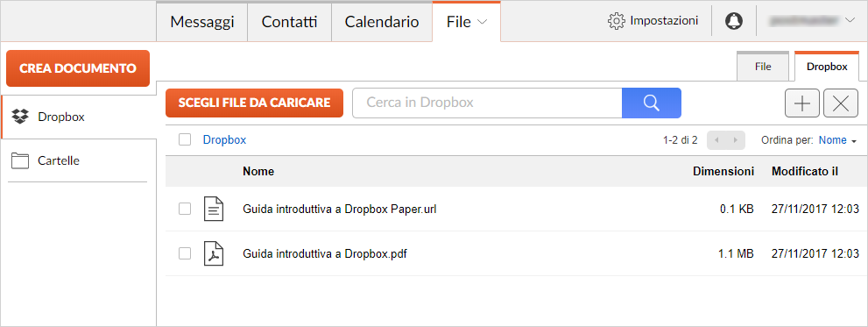
Task: Click the plus icon button
Action: point(802,103)
